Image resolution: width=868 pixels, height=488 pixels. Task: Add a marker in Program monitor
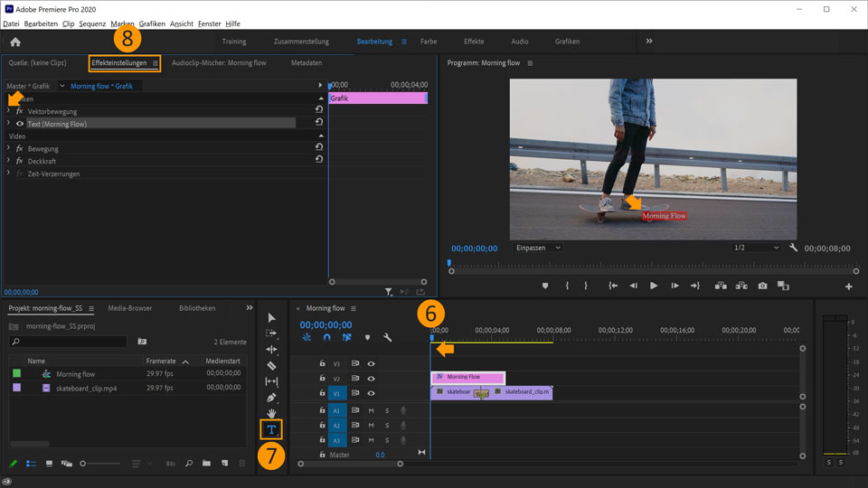pos(545,286)
